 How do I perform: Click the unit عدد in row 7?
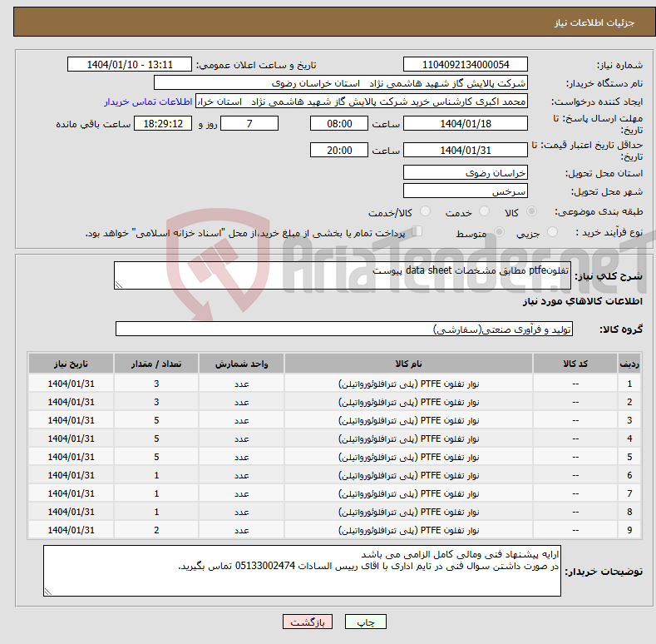(241, 494)
